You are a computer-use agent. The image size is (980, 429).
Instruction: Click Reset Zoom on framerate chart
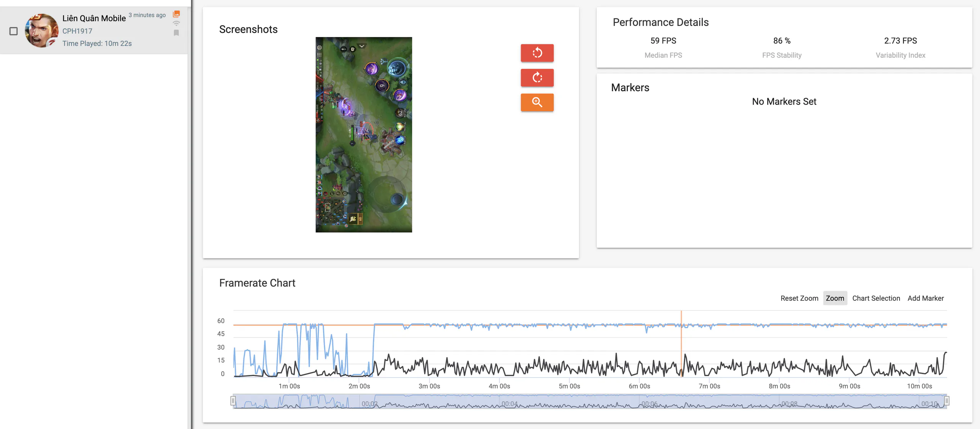(799, 298)
